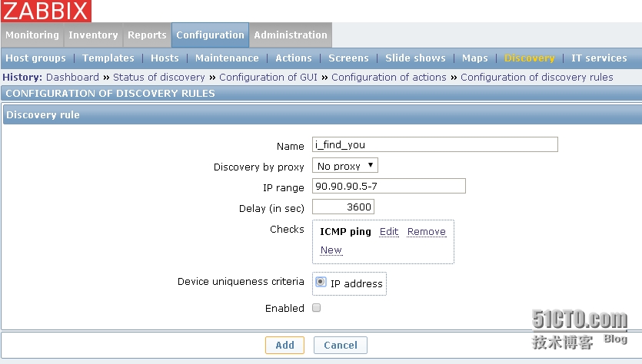Expand the Discovery by proxy dropdown
The image size is (642, 364).
[x=344, y=166]
